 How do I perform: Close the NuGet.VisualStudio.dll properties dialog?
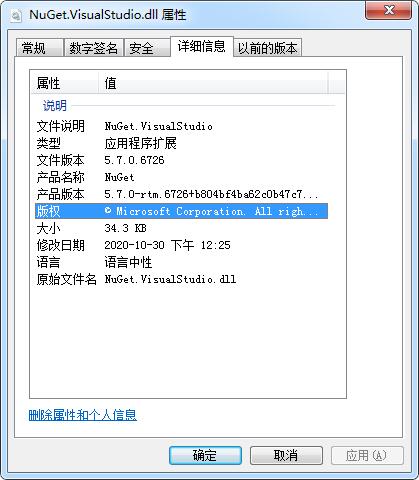[389, 10]
